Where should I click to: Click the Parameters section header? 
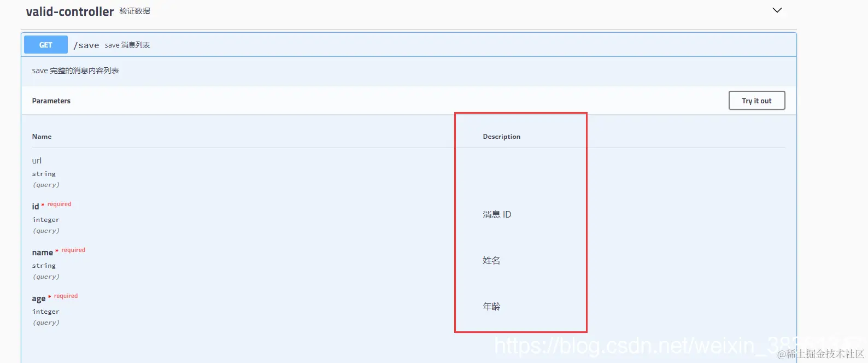tap(51, 101)
